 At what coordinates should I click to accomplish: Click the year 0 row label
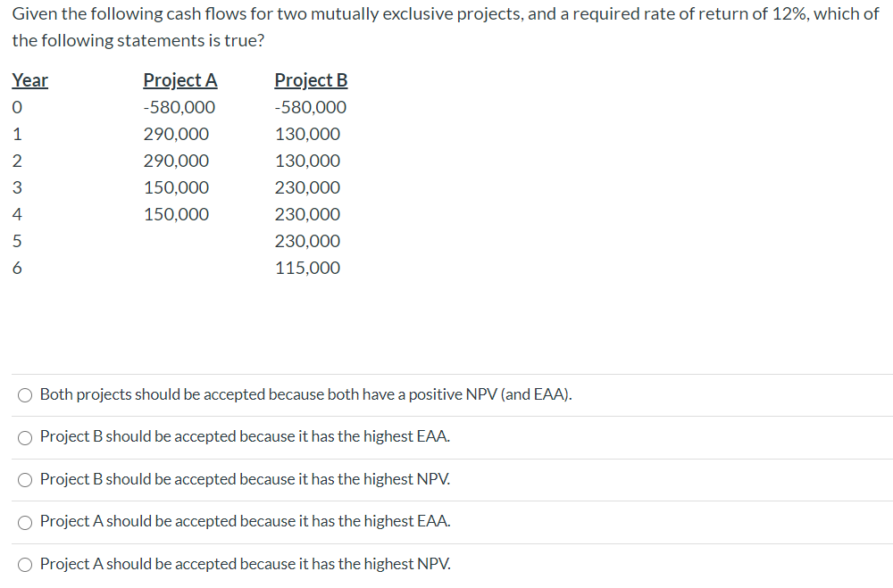tap(16, 107)
